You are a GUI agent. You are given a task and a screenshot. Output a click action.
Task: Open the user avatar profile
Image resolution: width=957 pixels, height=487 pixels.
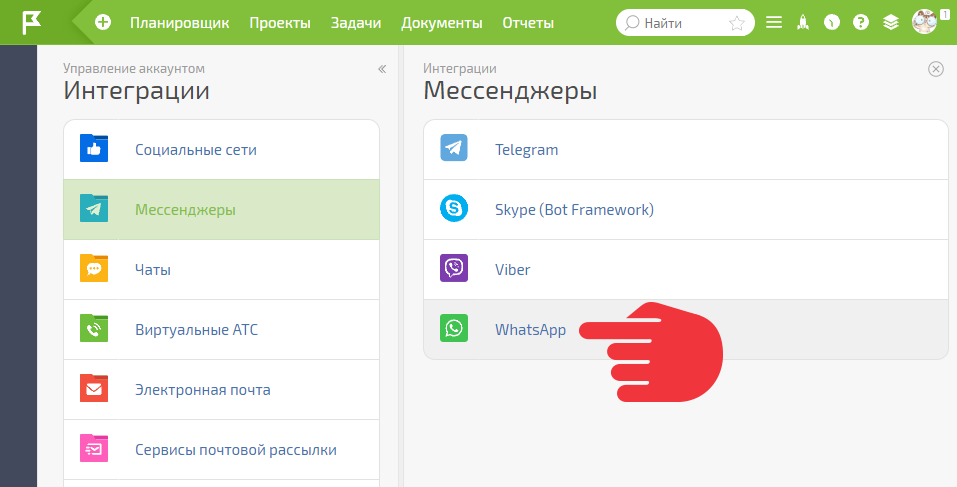pos(924,22)
